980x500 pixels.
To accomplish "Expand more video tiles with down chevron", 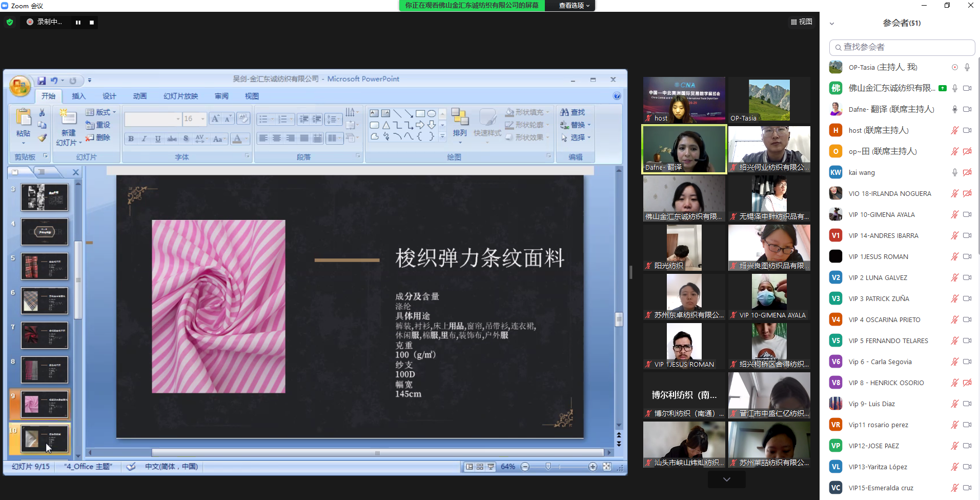I will pyautogui.click(x=727, y=479).
